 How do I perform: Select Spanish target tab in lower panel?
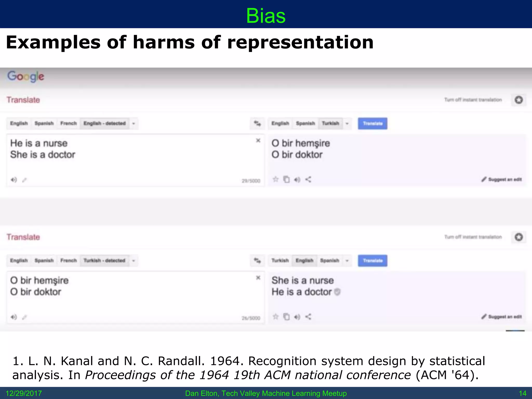(x=330, y=261)
